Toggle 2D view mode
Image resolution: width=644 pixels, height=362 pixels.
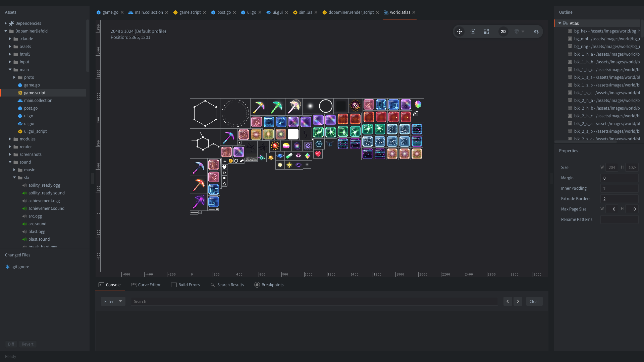pos(503,32)
